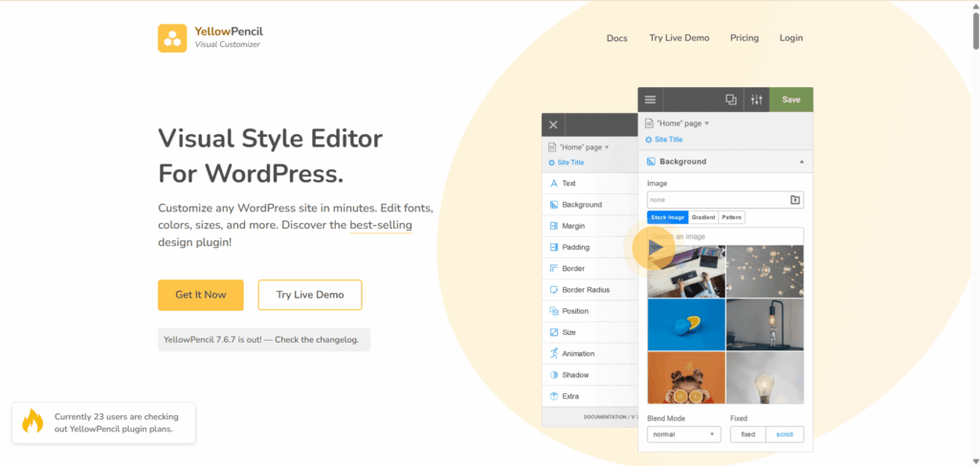Play the demo video

point(653,248)
